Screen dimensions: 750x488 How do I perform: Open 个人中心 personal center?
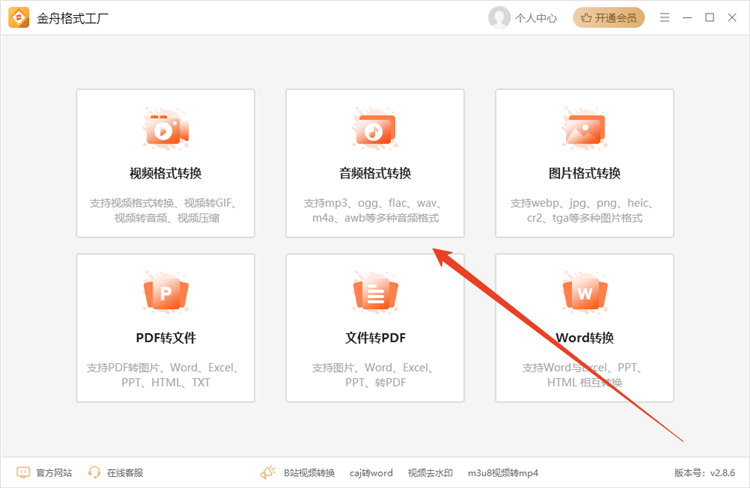click(x=536, y=17)
